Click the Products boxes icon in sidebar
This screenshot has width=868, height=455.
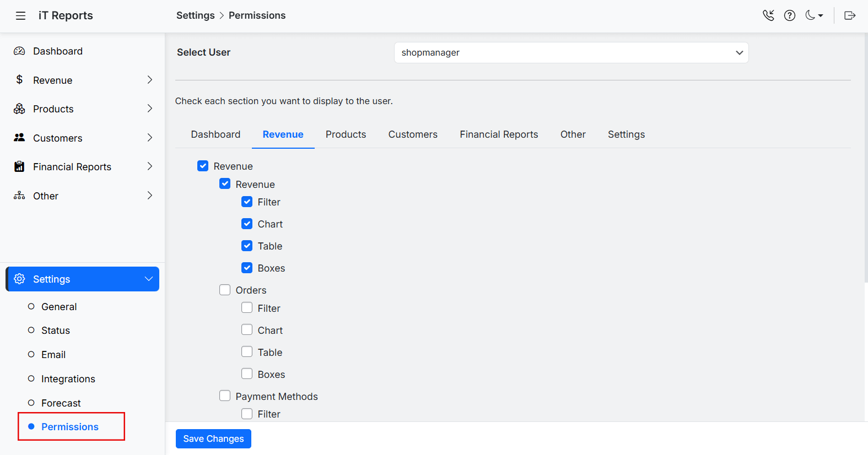point(19,109)
